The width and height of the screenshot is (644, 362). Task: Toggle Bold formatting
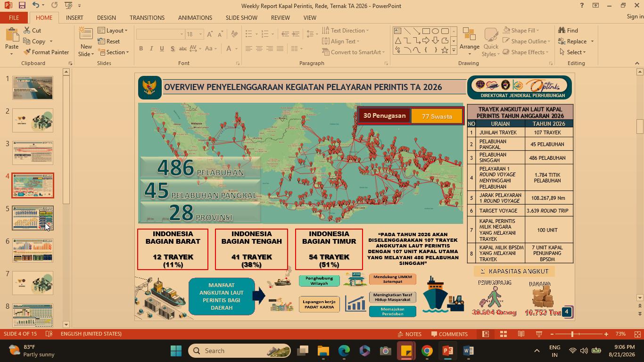tap(140, 49)
